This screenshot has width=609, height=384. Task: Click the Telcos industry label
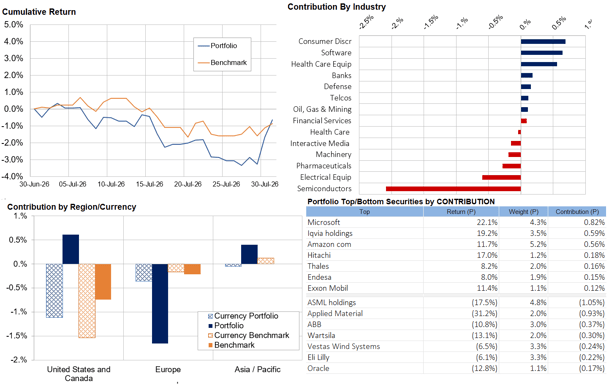341,98
